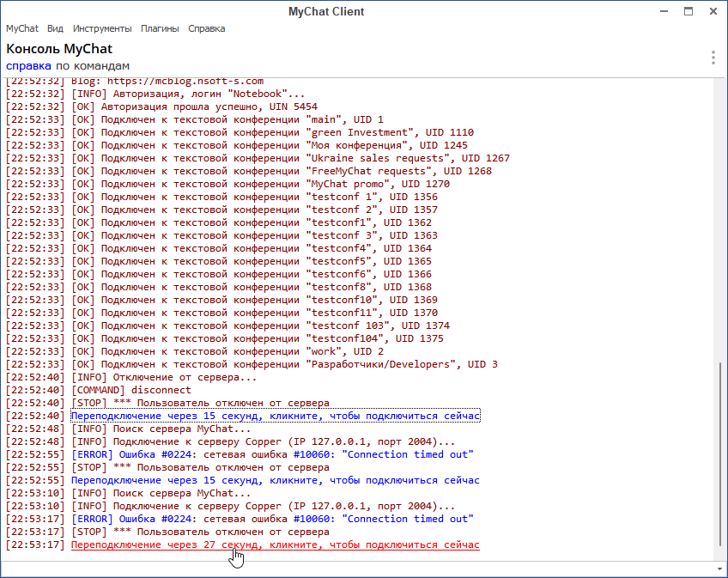Select the 22:52:48 Copper server connection line
The image size is (728, 578).
point(230,441)
